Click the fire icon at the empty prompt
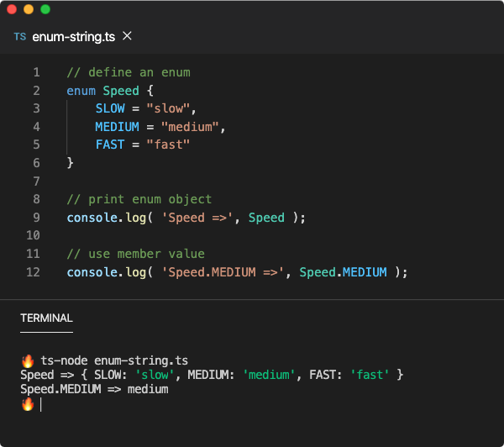Viewport: 504px width, 447px height. tap(28, 404)
